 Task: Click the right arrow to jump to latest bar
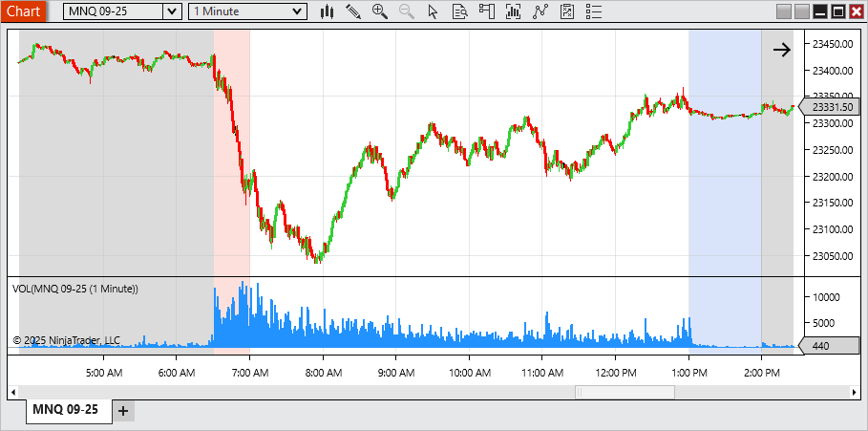pos(781,50)
